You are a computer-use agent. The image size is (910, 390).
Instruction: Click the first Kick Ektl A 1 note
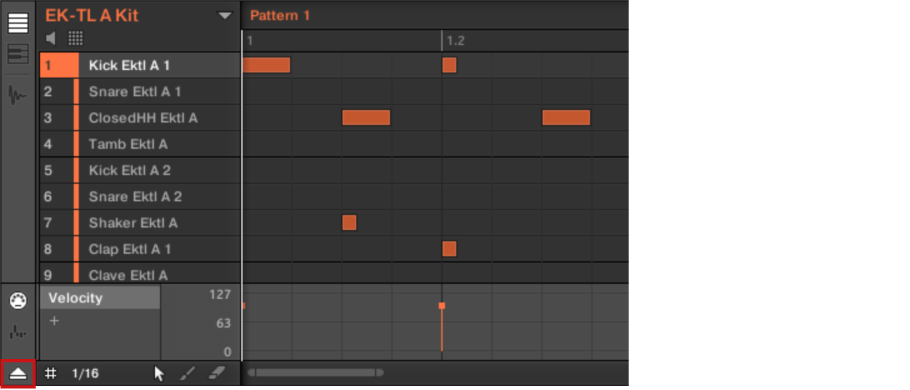point(266,65)
